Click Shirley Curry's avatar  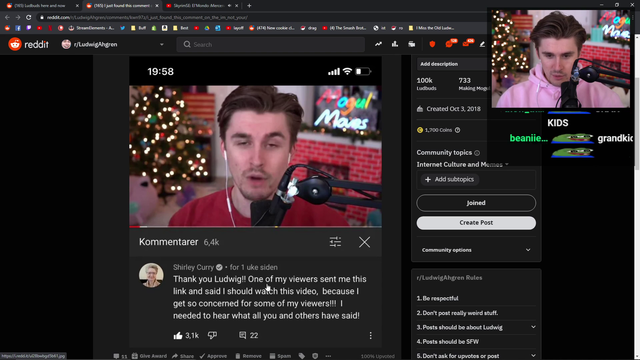[x=151, y=275]
